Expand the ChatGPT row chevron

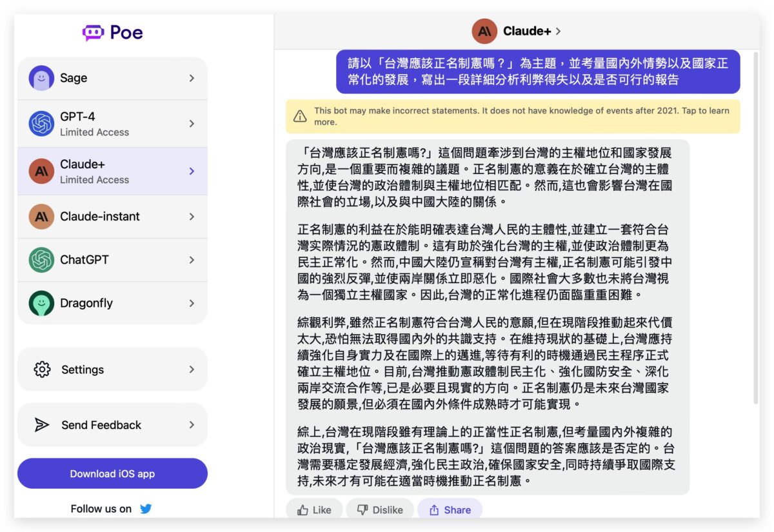192,260
